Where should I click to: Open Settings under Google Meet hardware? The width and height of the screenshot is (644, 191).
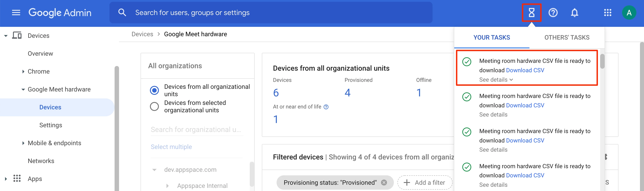51,125
